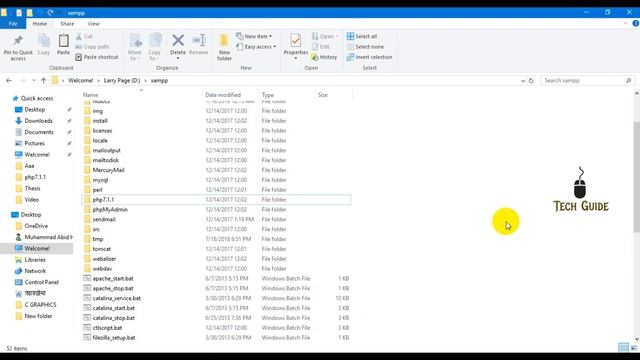640x360 pixels.
Task: Go back with the back arrow
Action: pyautogui.click(x=9, y=80)
